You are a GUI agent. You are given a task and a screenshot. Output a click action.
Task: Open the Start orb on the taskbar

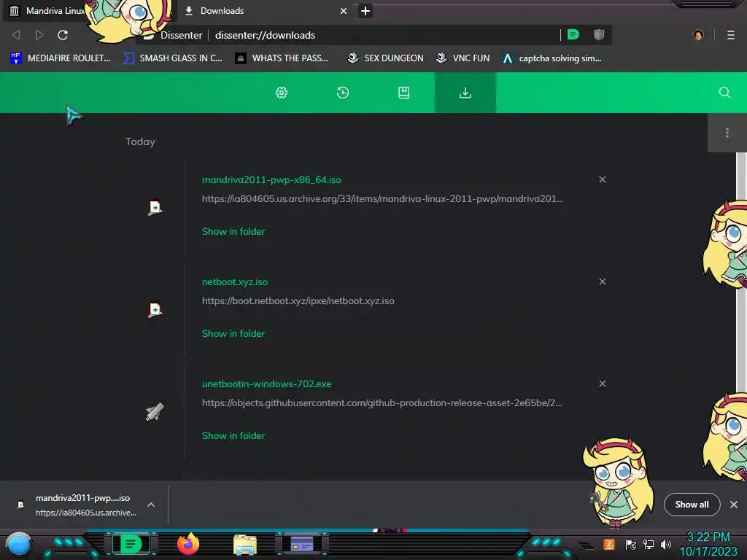[18, 544]
